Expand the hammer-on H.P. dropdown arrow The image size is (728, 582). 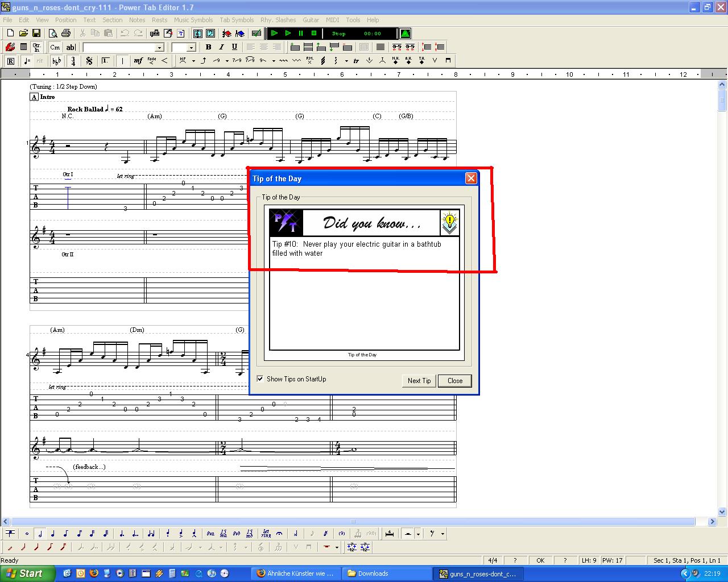tap(193, 61)
